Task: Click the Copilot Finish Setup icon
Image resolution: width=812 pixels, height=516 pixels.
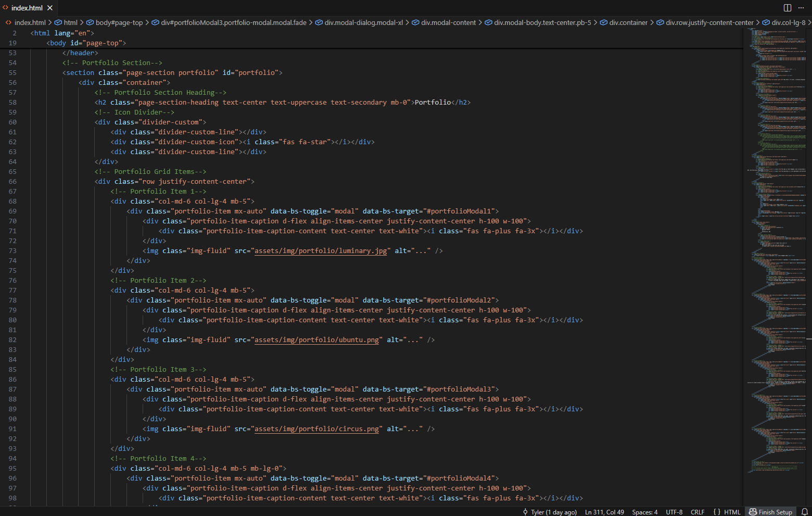Action: [753, 512]
